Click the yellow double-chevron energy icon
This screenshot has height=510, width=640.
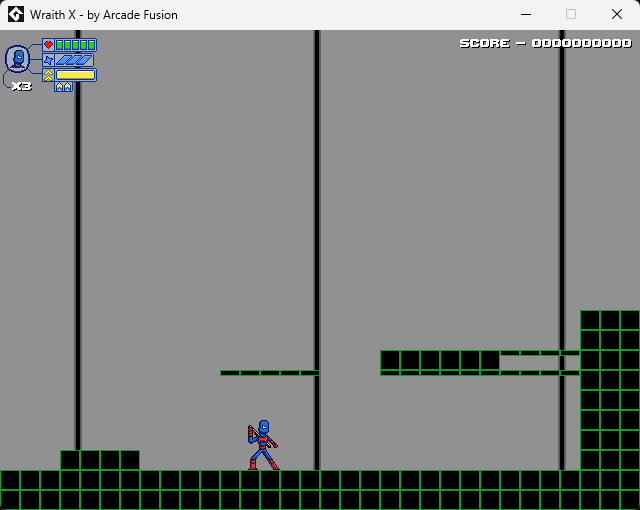click(x=48, y=75)
